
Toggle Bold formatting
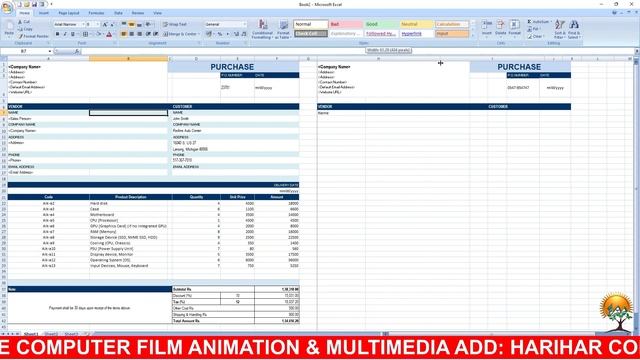pyautogui.click(x=57, y=34)
